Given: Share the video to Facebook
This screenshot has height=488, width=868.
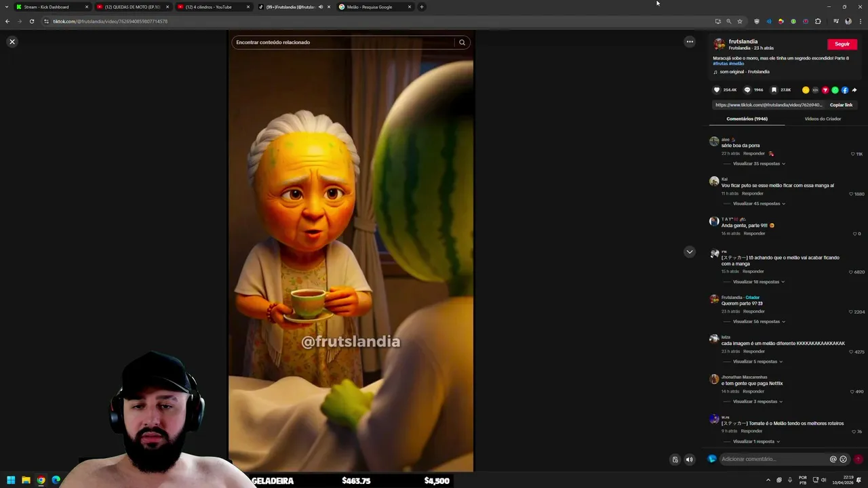Looking at the screenshot, I should (x=845, y=89).
